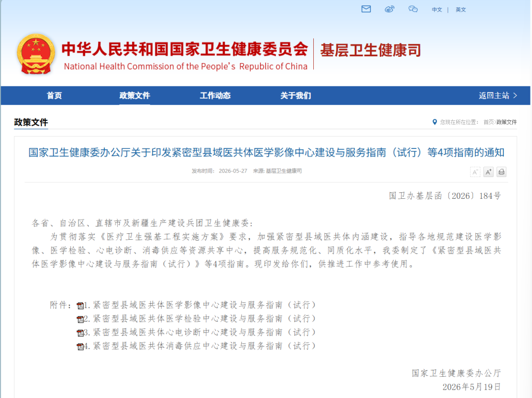
Task: Open the Weibo icon in header
Action: 390,9
